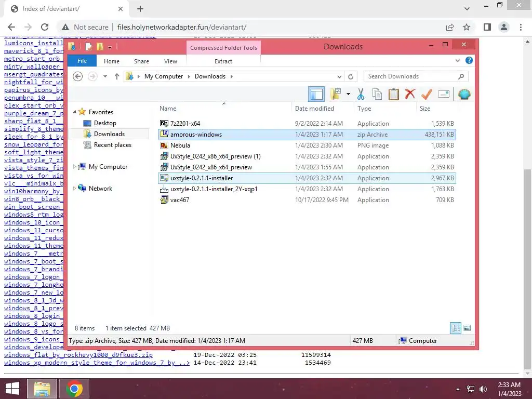
Task: Sort by Size column header
Action: click(x=425, y=109)
